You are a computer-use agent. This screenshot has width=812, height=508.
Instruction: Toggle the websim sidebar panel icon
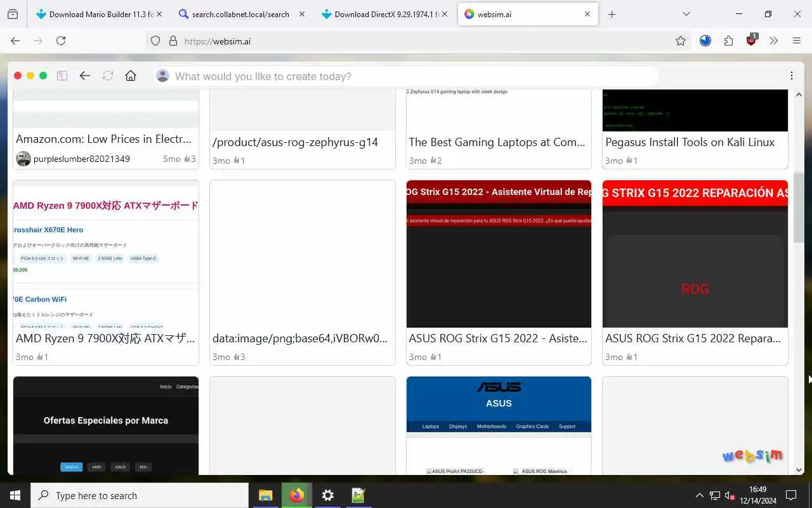(62, 76)
